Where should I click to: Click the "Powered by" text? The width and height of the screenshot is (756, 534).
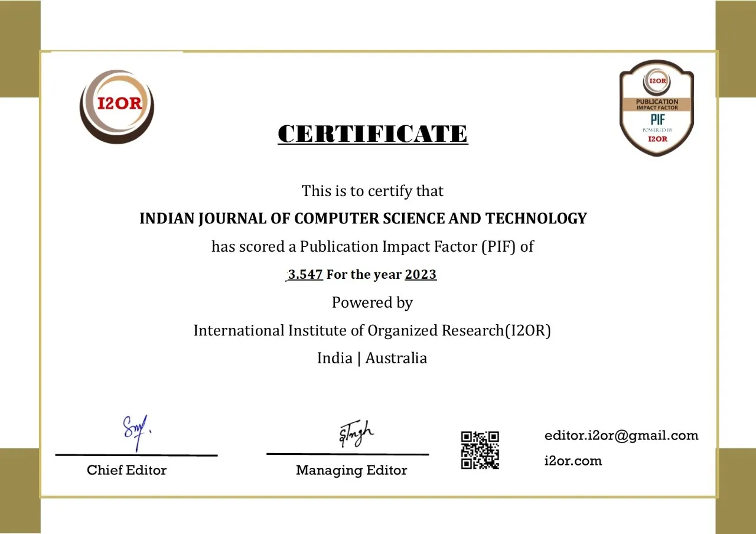click(x=372, y=302)
